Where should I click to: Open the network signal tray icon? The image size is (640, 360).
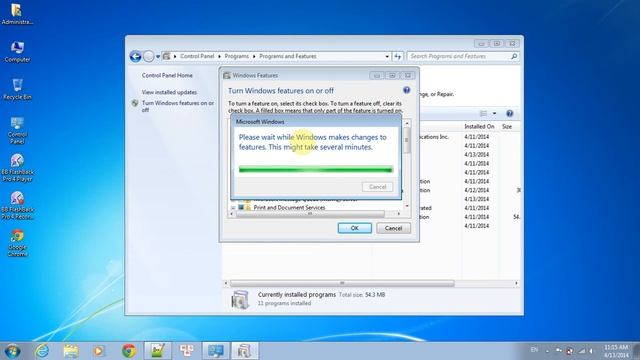pyautogui.click(x=582, y=351)
